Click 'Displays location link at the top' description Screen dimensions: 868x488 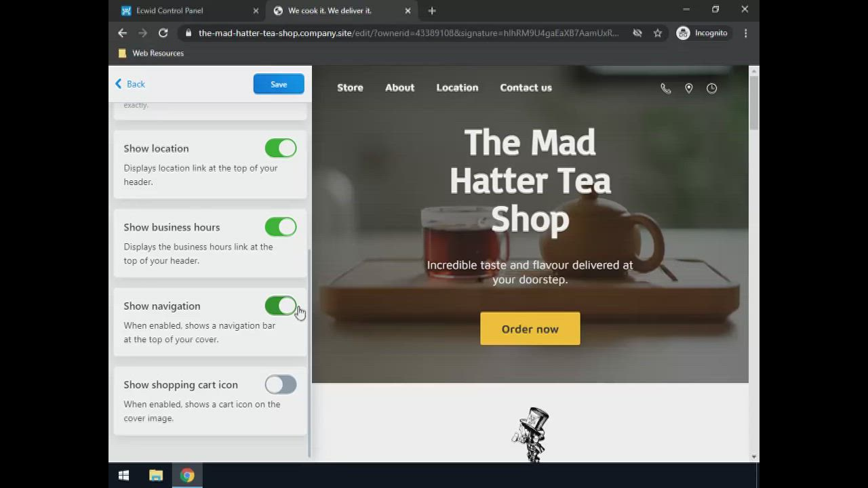201,175
